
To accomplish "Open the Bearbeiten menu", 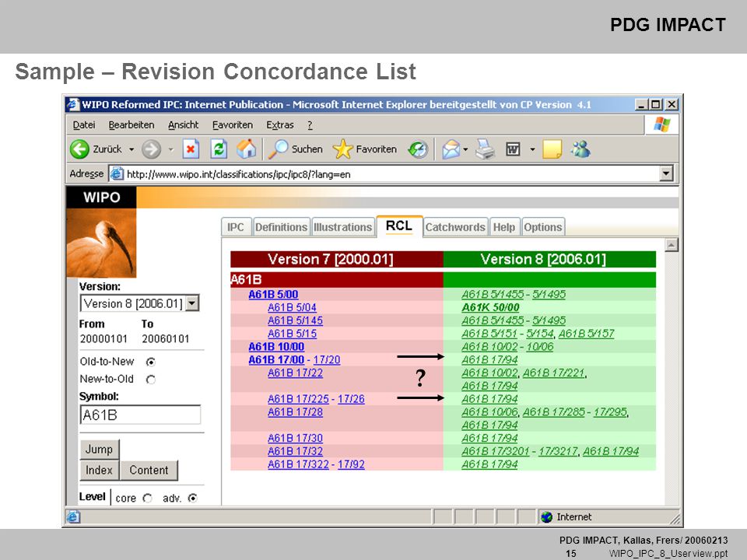I will point(132,125).
